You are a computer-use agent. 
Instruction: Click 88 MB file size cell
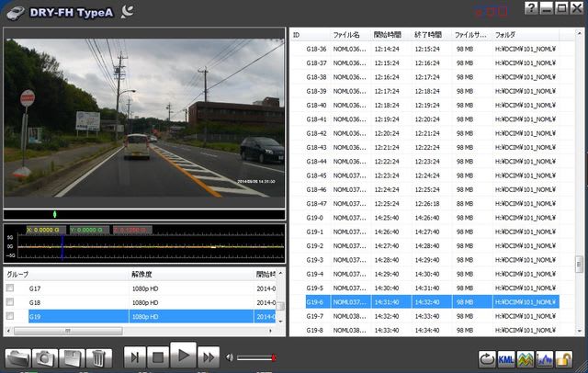pos(465,204)
